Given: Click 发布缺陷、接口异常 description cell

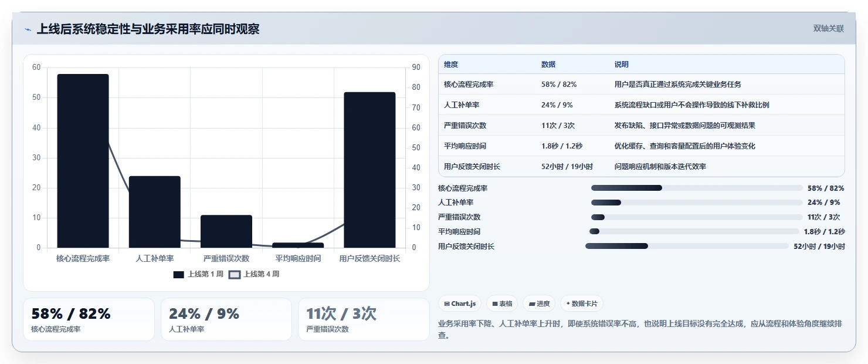Looking at the screenshot, I should point(685,126).
